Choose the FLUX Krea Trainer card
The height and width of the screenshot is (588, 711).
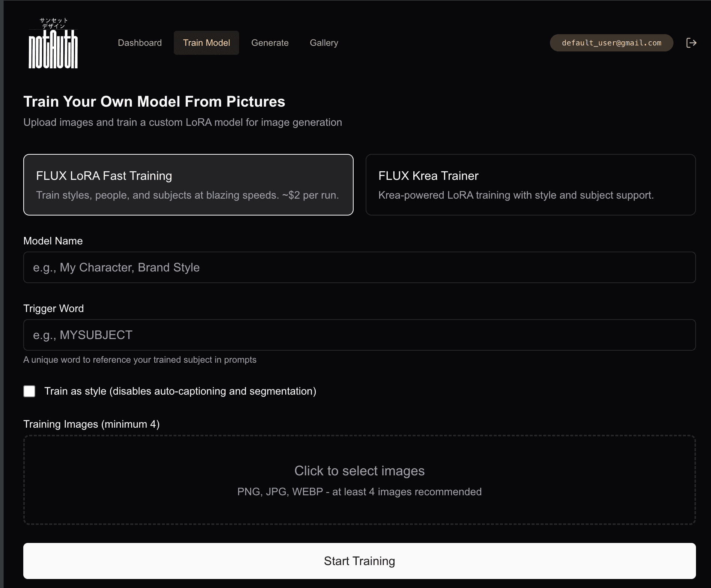531,185
